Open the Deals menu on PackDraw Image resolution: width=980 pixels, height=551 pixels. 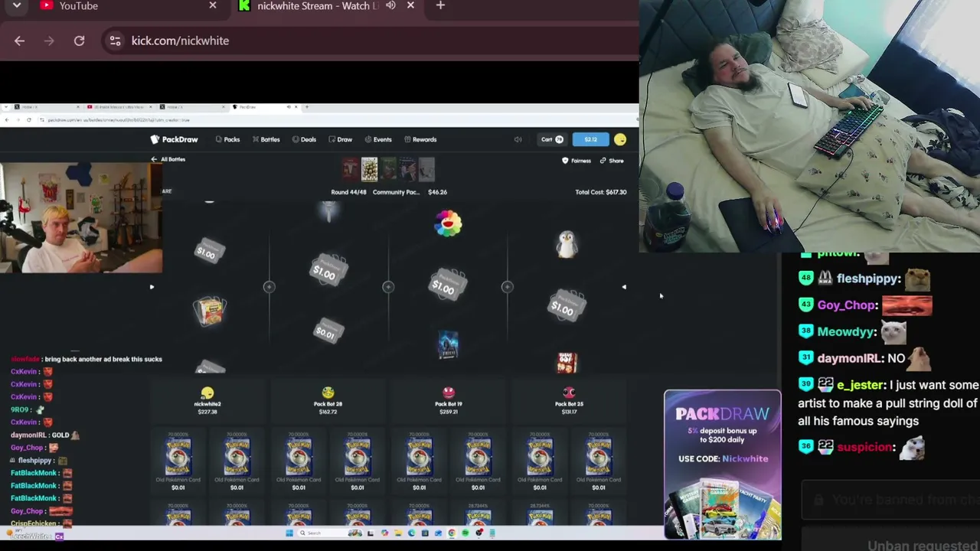[x=305, y=139]
